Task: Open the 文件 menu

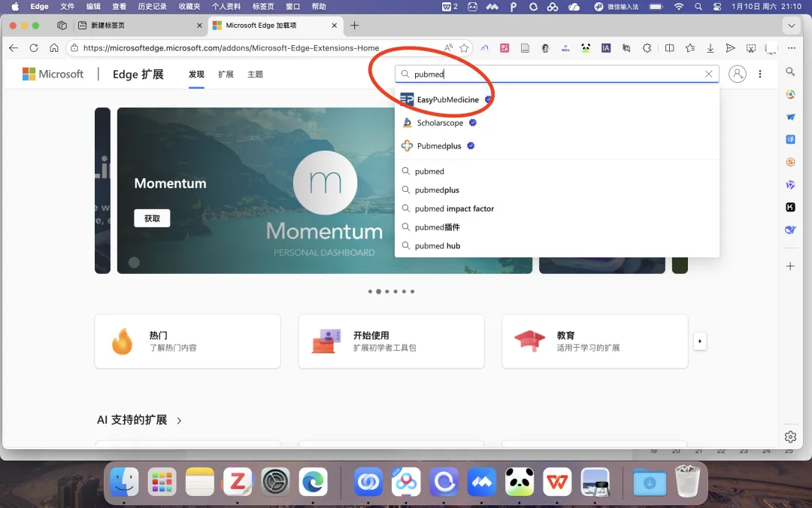Action: tap(68, 6)
